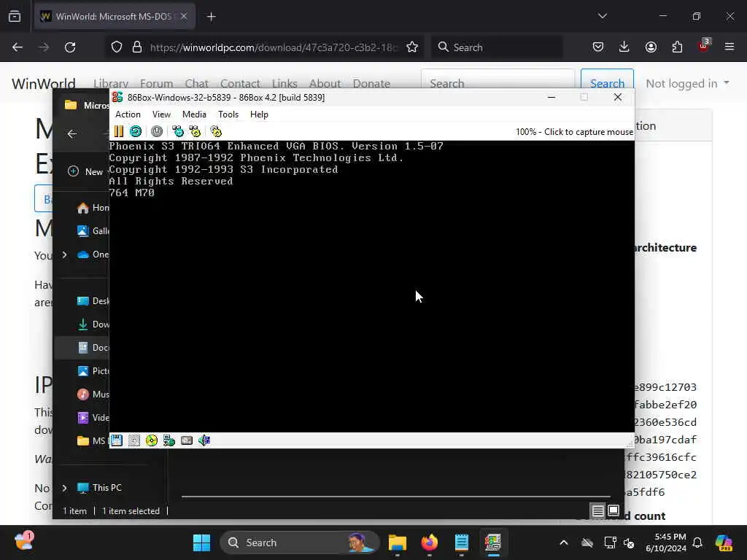747x560 pixels.
Task: Click the taskbar Search box
Action: click(299, 542)
